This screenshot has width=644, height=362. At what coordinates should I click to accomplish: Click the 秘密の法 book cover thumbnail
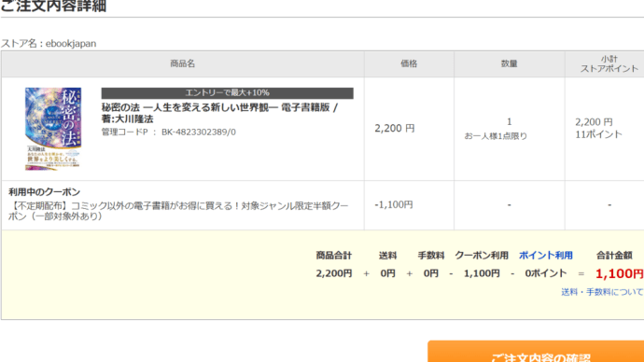(53, 129)
